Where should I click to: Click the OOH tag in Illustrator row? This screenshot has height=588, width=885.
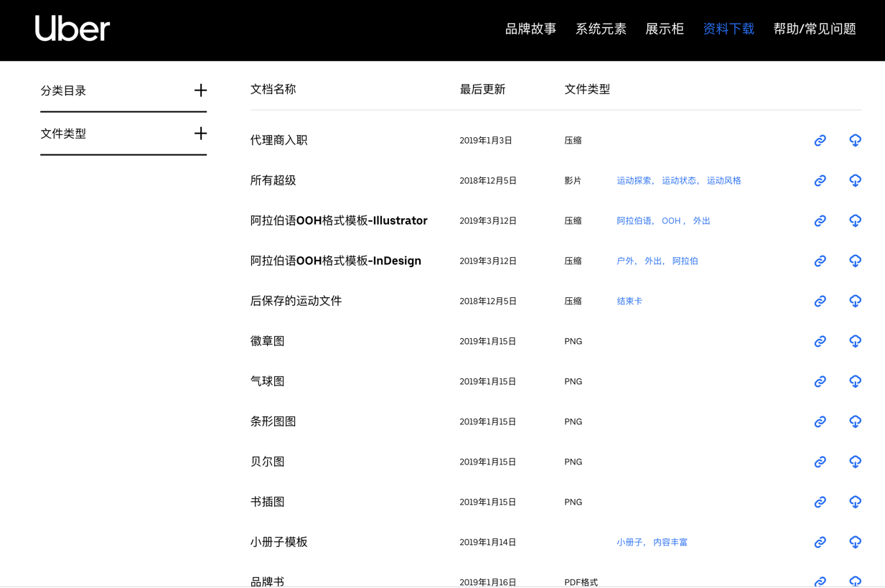671,221
